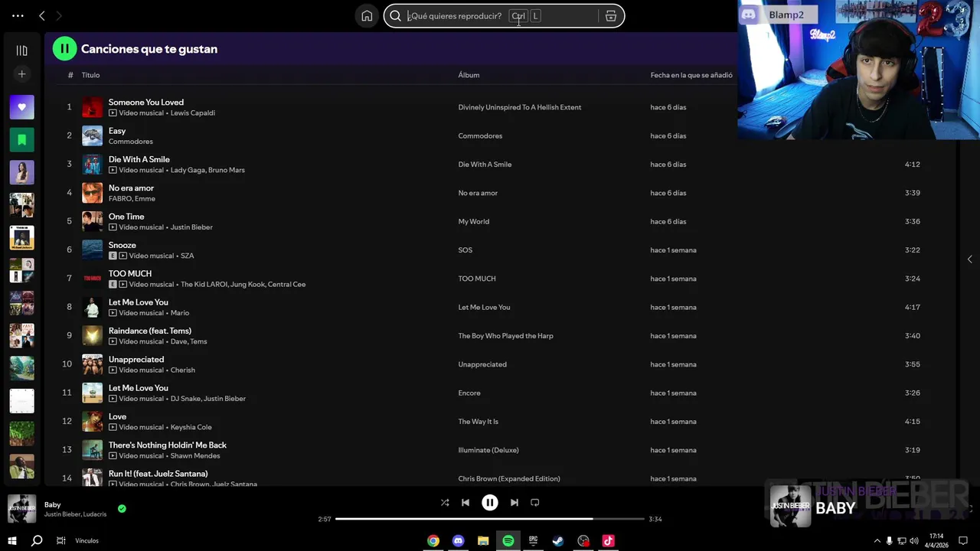Image resolution: width=980 pixels, height=551 pixels.
Task: Open Task View on taskbar
Action: (x=60, y=540)
